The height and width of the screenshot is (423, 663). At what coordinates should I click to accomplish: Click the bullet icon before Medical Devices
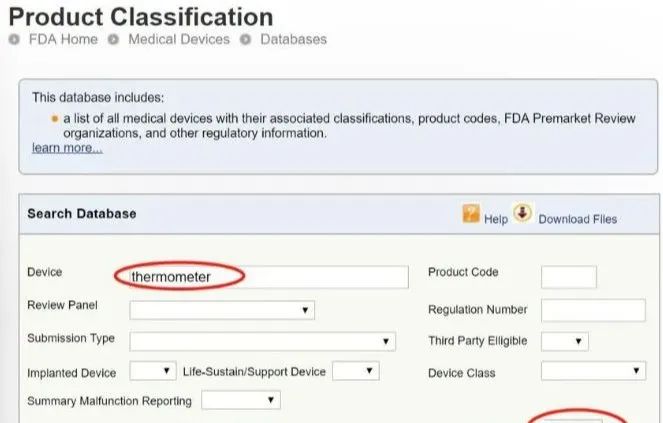point(113,39)
